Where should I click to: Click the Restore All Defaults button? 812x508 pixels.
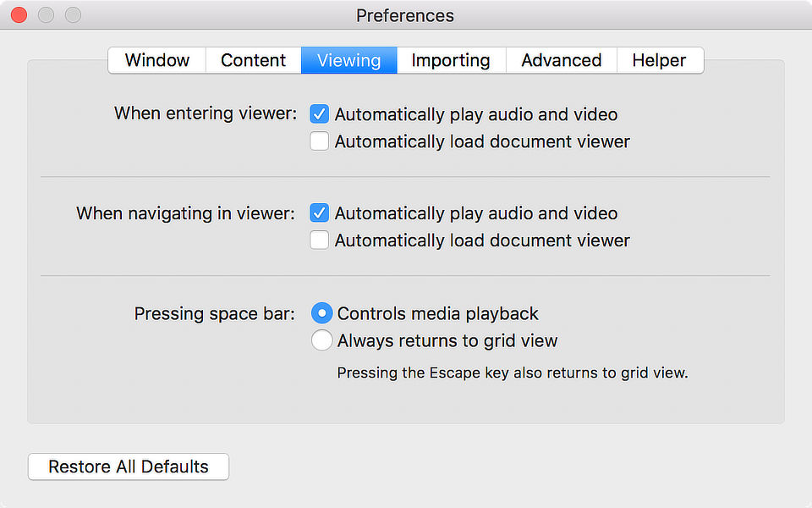[x=128, y=467]
